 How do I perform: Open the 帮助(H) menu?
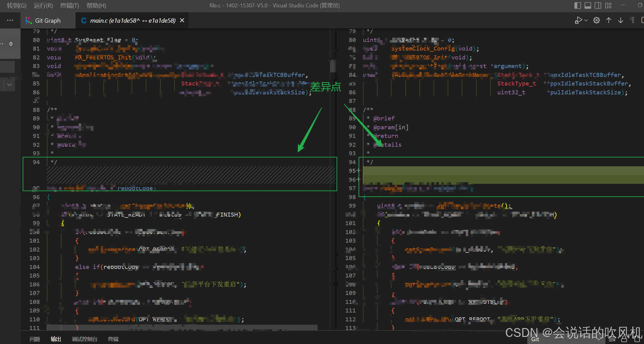[x=96, y=6]
